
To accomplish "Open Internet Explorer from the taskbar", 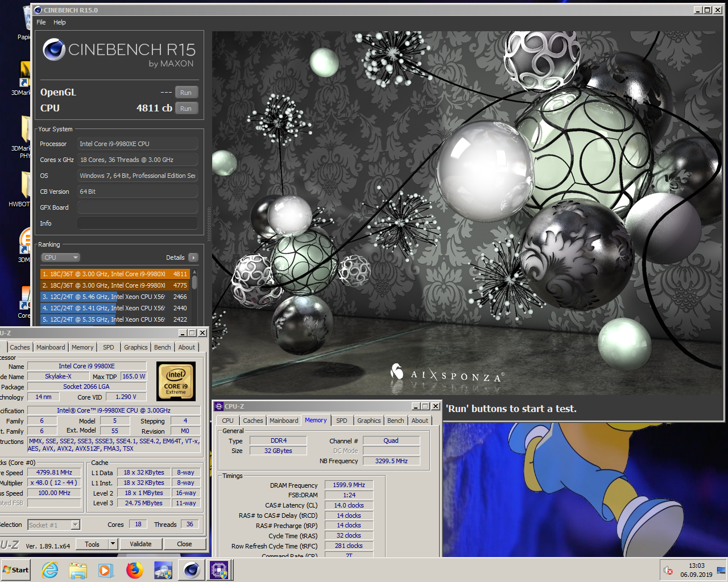I will point(50,570).
